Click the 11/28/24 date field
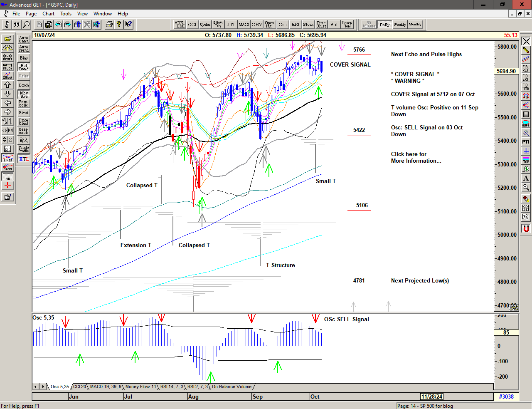This screenshot has width=532, height=409. coord(432,397)
